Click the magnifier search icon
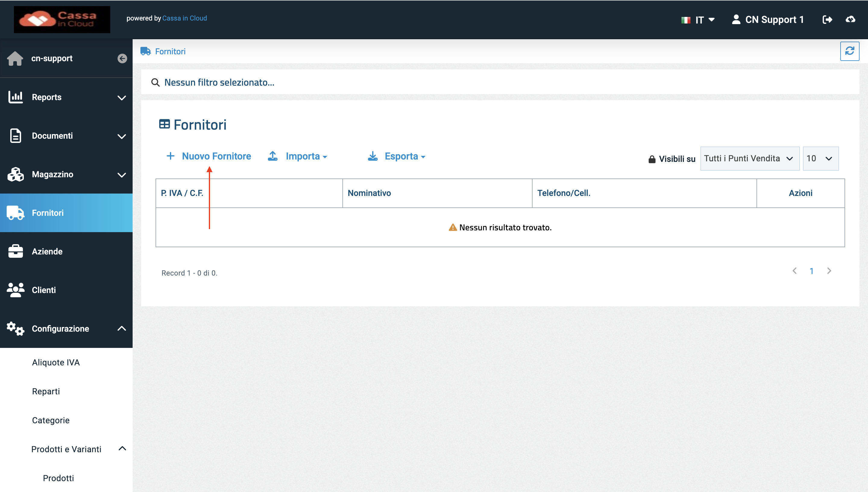Screen dimensions: 868x492 155,82
